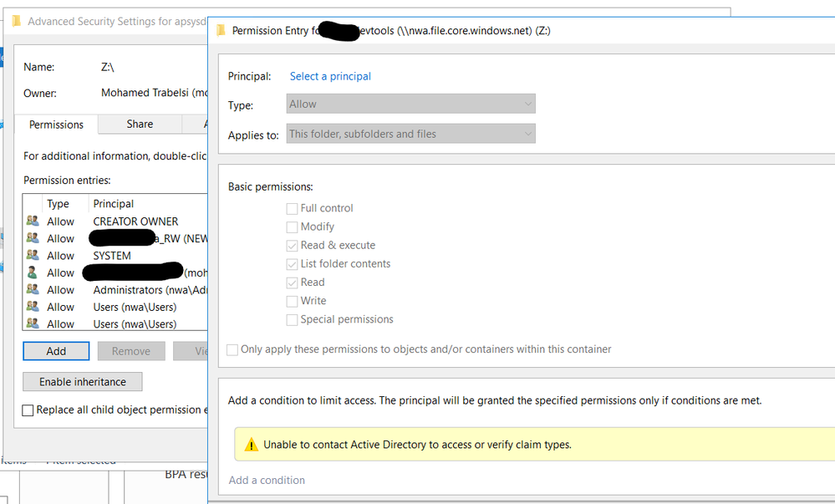Click the group icon beside SYSTEM entry
This screenshot has height=504, width=835.
pyautogui.click(x=33, y=255)
